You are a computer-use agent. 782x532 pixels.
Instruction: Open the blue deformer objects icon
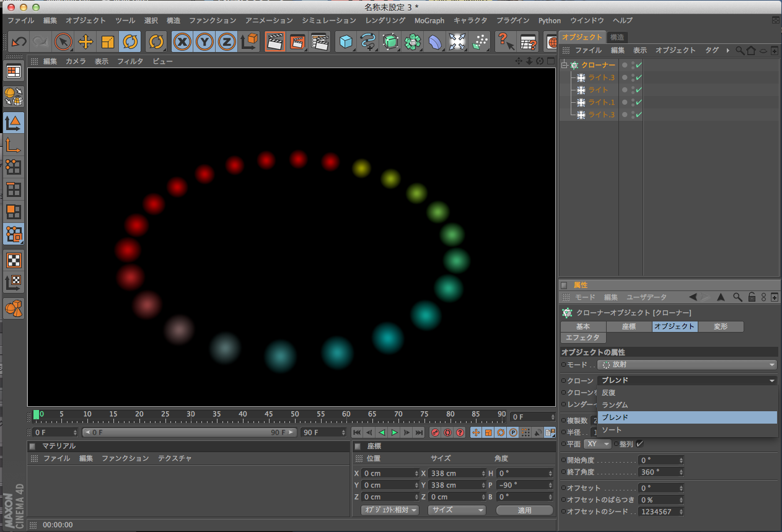(x=435, y=41)
